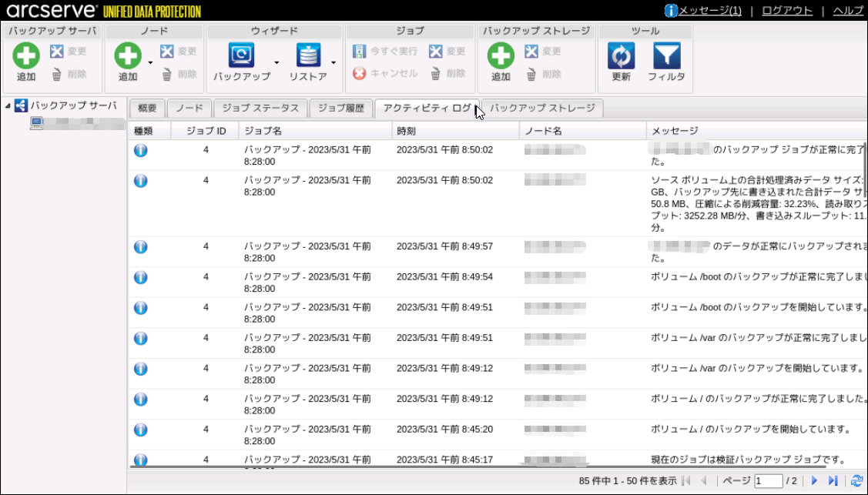Collapse the バックアップ サーバ tree node

click(8, 106)
